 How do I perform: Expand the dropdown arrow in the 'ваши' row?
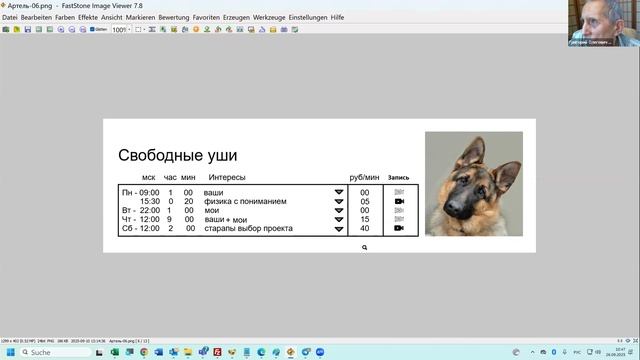click(339, 192)
